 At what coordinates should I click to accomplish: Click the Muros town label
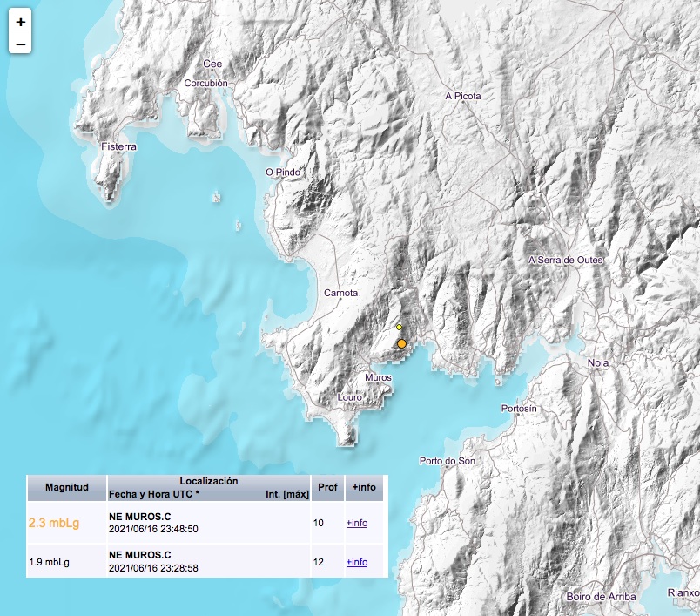(378, 377)
